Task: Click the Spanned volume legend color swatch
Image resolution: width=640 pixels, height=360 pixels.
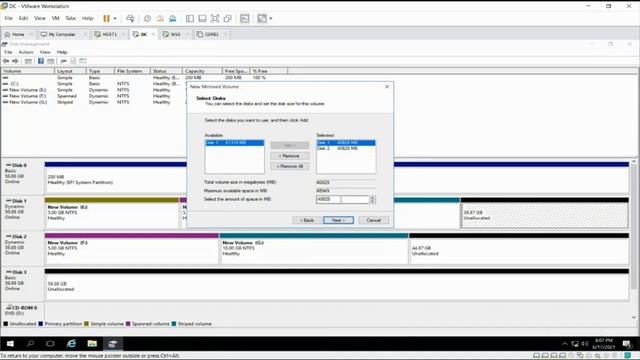Action: click(x=128, y=324)
